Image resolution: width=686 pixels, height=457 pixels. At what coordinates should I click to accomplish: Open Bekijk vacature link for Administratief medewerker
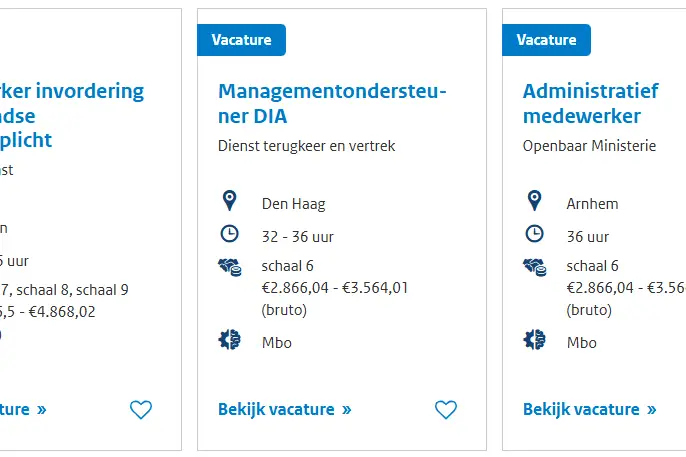[x=590, y=410]
